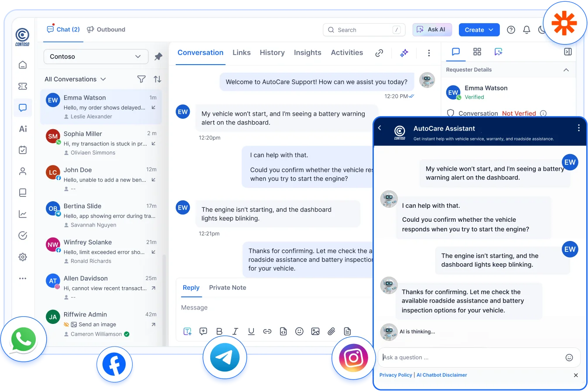
Task: Open the Reports chart sidebar icon
Action: (23, 214)
